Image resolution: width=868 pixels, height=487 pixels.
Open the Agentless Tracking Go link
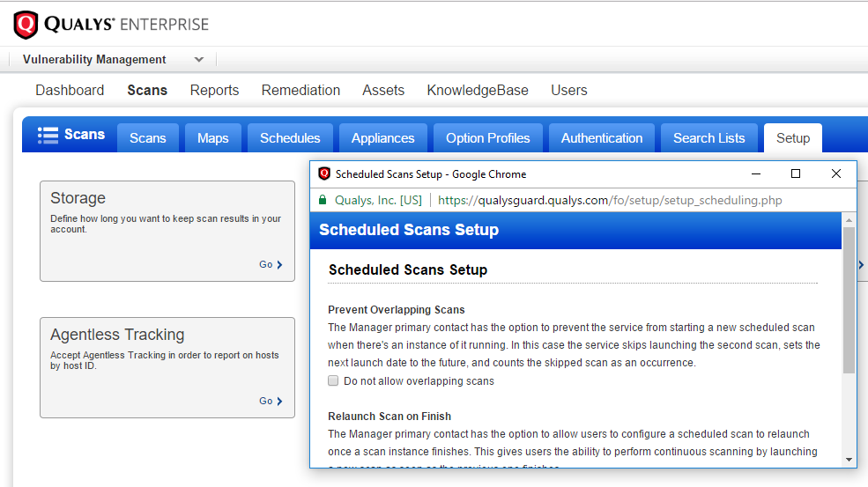266,401
